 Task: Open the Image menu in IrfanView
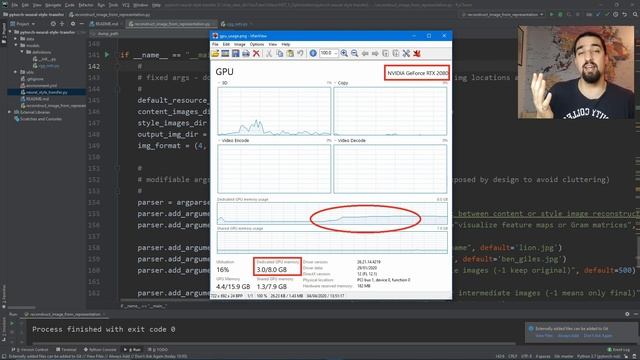click(240, 44)
